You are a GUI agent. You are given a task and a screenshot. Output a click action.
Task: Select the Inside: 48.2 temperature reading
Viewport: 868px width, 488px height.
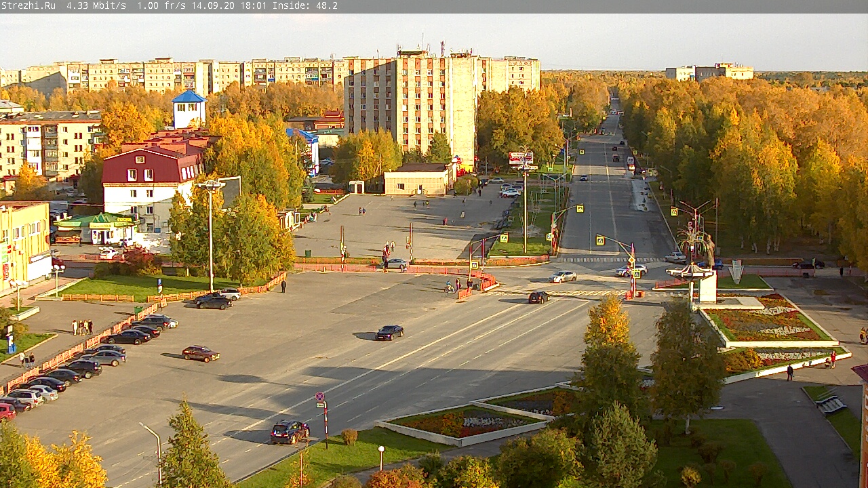[305, 5]
